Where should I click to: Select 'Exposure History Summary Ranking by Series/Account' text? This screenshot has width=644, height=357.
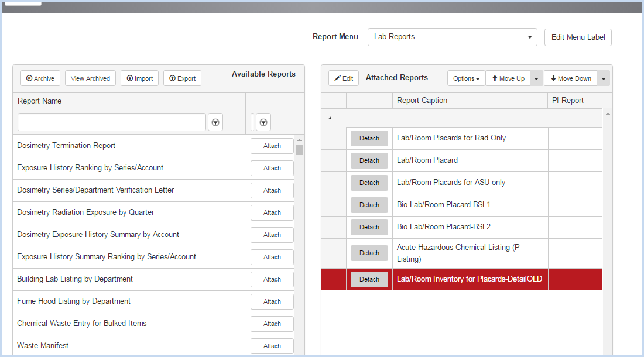click(x=107, y=256)
